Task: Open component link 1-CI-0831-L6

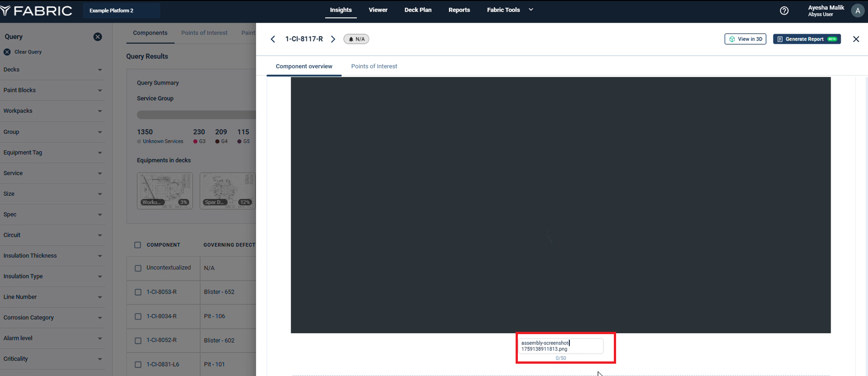Action: point(163,364)
